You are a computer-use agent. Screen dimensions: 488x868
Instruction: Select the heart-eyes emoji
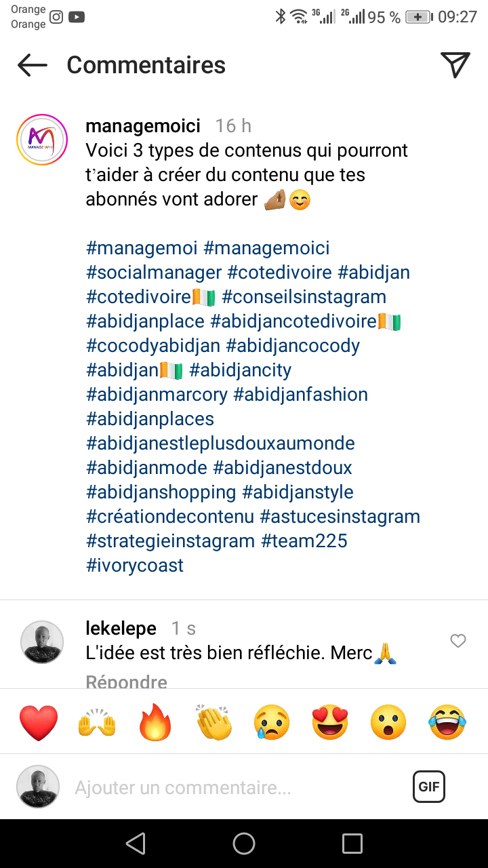click(330, 722)
